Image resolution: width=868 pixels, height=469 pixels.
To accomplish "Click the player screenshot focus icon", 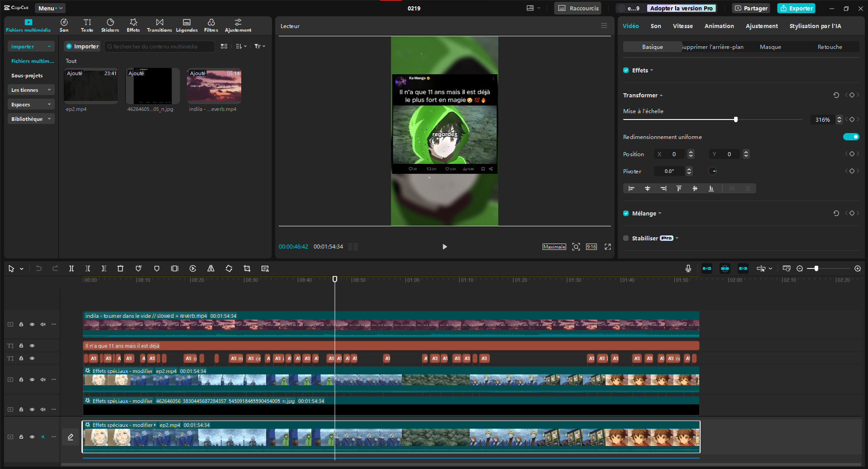I will point(576,247).
